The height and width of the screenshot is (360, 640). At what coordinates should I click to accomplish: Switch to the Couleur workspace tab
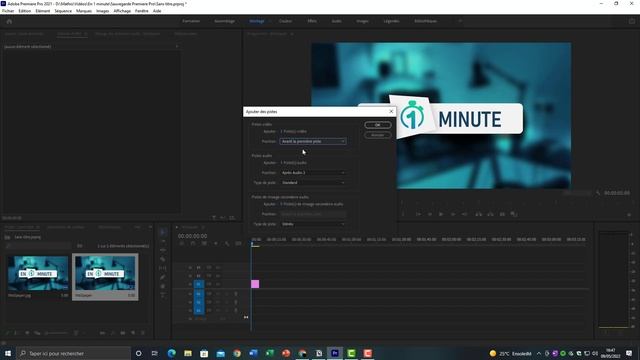click(285, 21)
